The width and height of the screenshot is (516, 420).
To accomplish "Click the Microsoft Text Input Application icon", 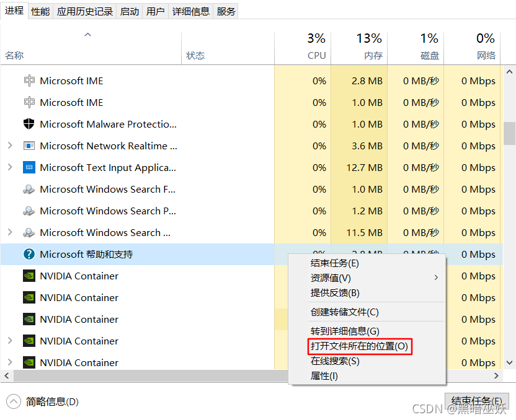I will 29,167.
